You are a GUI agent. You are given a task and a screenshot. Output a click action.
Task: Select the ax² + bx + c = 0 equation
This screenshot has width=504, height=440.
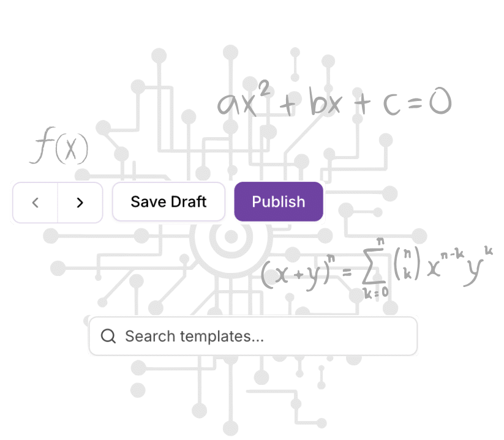(334, 100)
